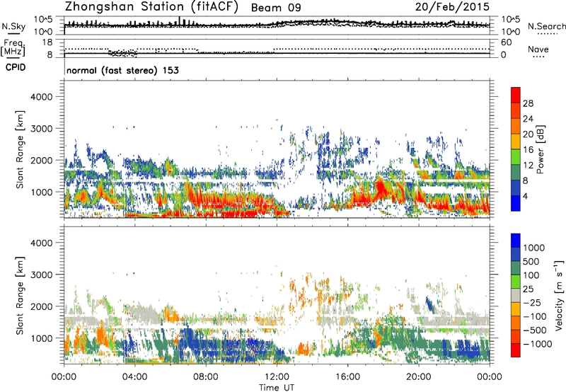
Task: Click the Velocity [m s-1] colorbar title
Action: pos(559,295)
